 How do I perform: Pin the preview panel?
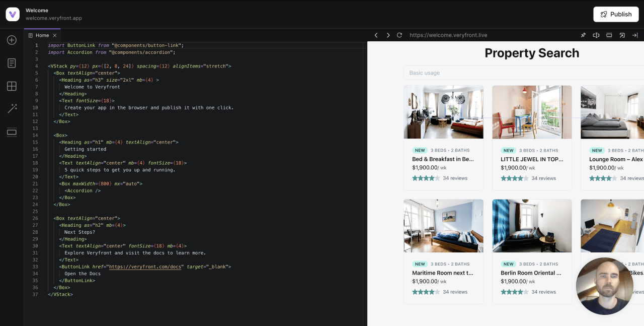click(x=583, y=35)
